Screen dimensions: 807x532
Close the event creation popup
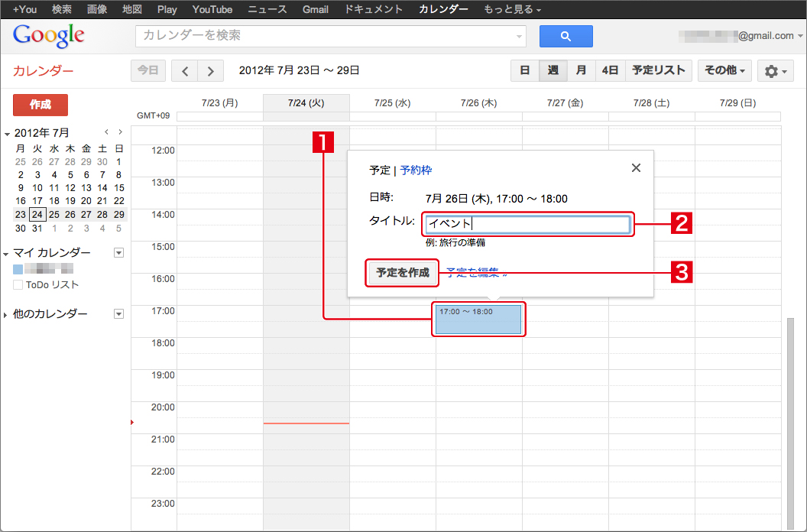pos(636,168)
